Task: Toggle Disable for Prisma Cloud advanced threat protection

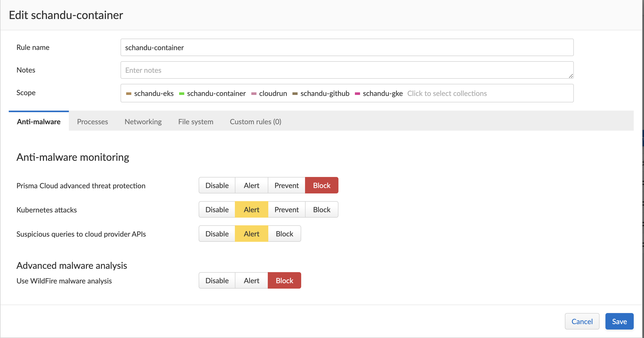Action: 217,185
